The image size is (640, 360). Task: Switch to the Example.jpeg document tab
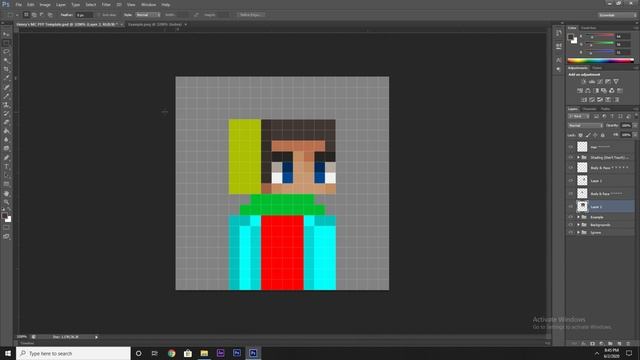(155, 24)
